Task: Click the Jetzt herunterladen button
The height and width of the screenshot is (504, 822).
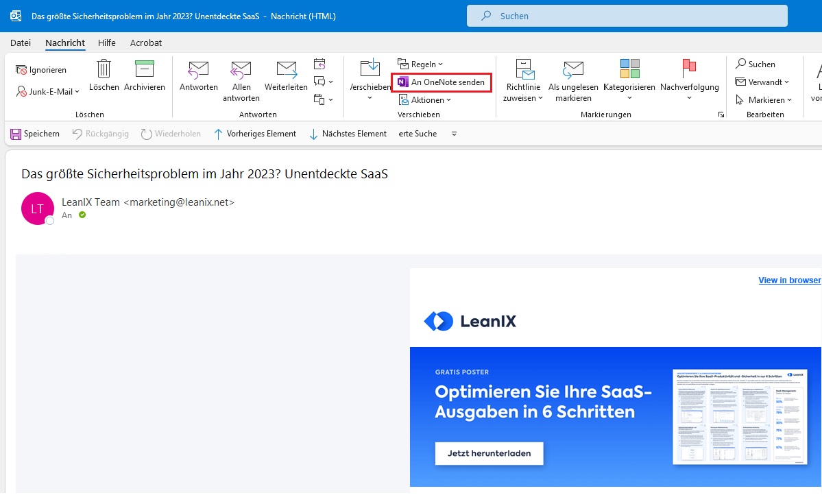Action: pos(489,453)
